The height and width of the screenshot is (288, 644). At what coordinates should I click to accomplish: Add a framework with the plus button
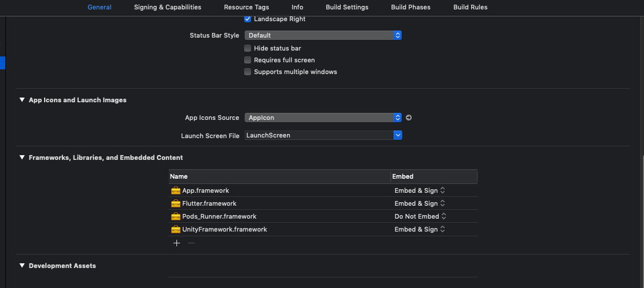[x=176, y=243]
